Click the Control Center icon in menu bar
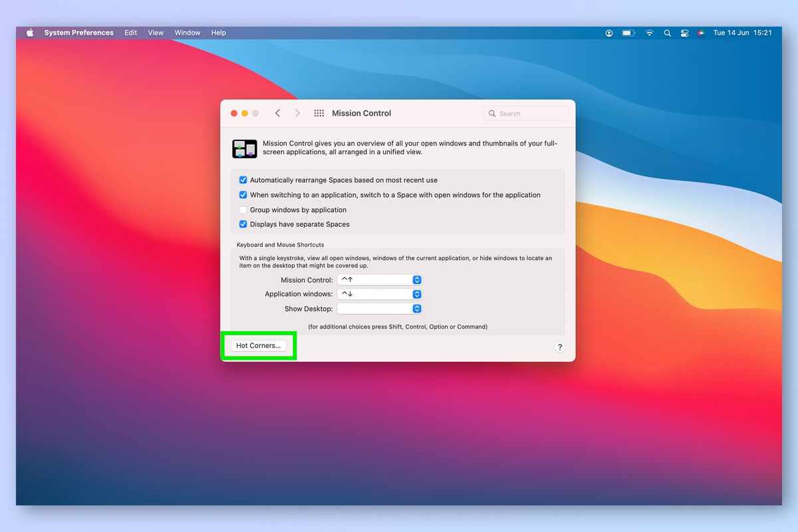This screenshot has width=798, height=532. point(684,33)
